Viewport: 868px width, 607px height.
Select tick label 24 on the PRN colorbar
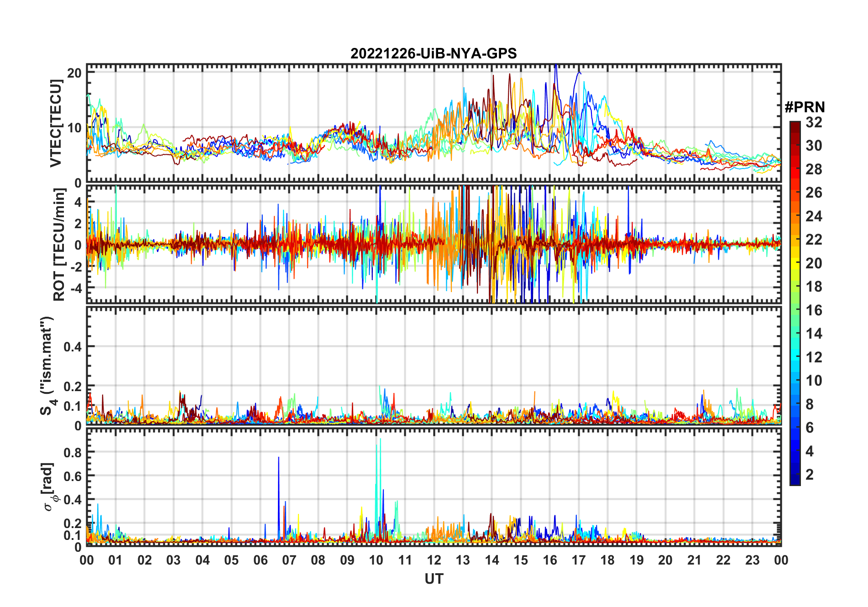tap(814, 216)
